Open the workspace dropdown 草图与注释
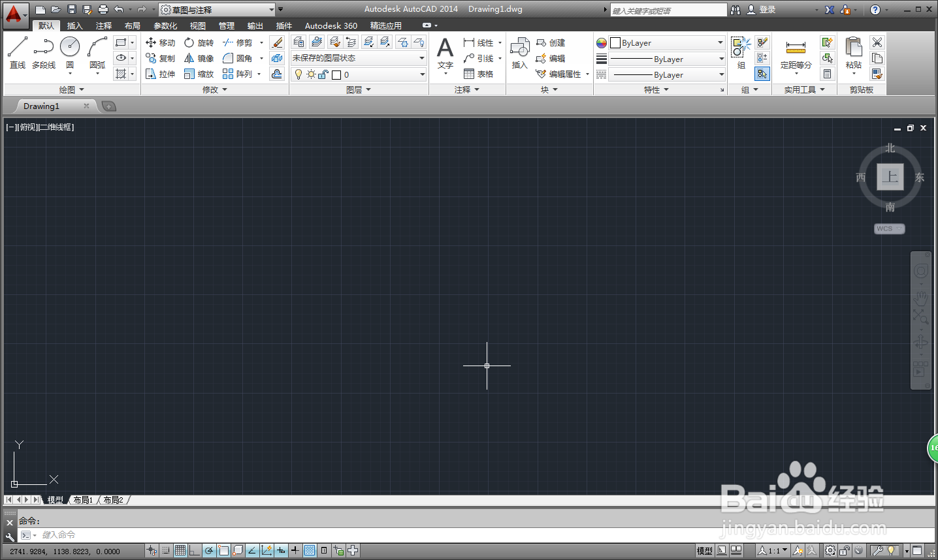The height and width of the screenshot is (560, 938). [218, 10]
